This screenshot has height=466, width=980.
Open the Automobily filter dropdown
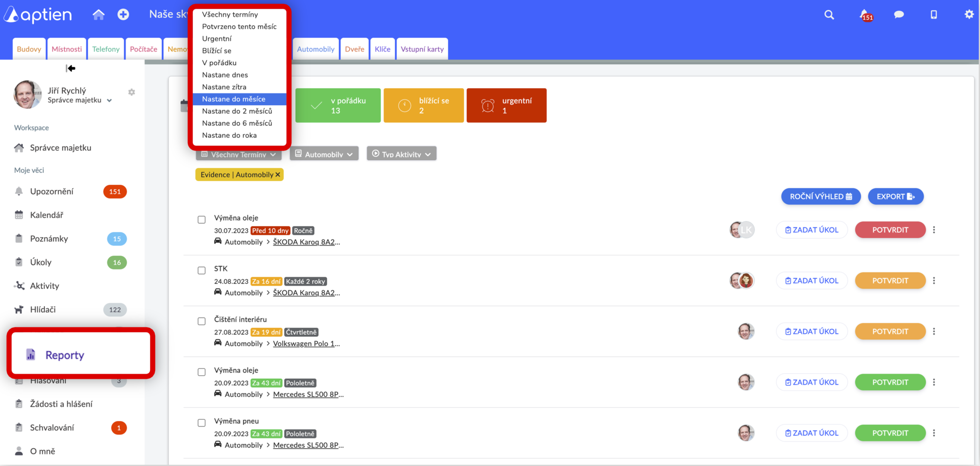tap(324, 154)
